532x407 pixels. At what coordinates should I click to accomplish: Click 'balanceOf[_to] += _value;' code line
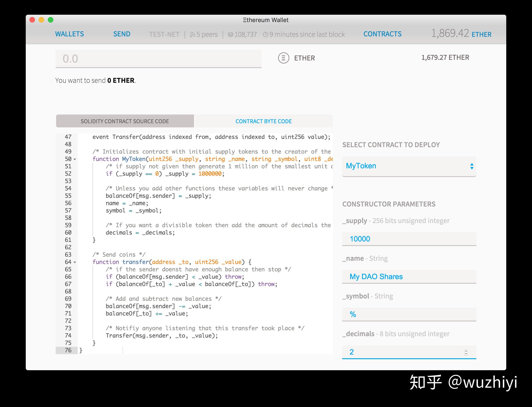[x=147, y=313]
